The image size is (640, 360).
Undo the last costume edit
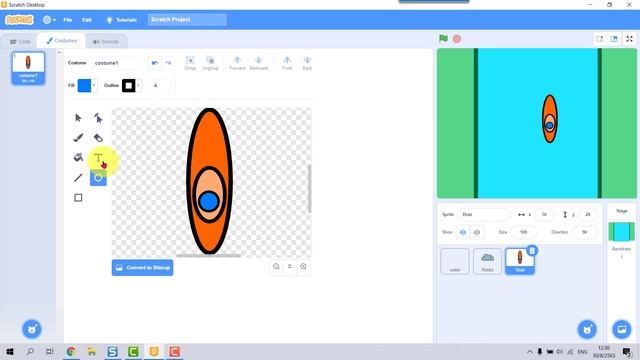point(155,63)
